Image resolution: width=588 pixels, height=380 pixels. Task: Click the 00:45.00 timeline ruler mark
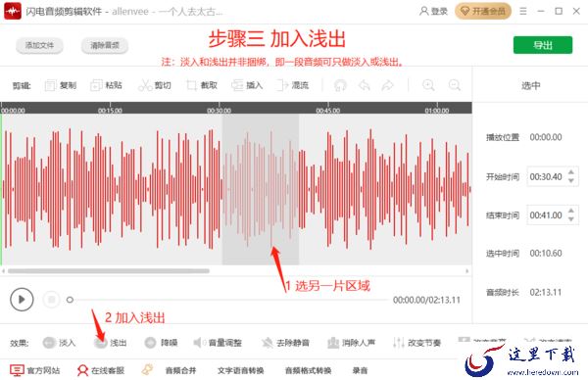[327, 111]
